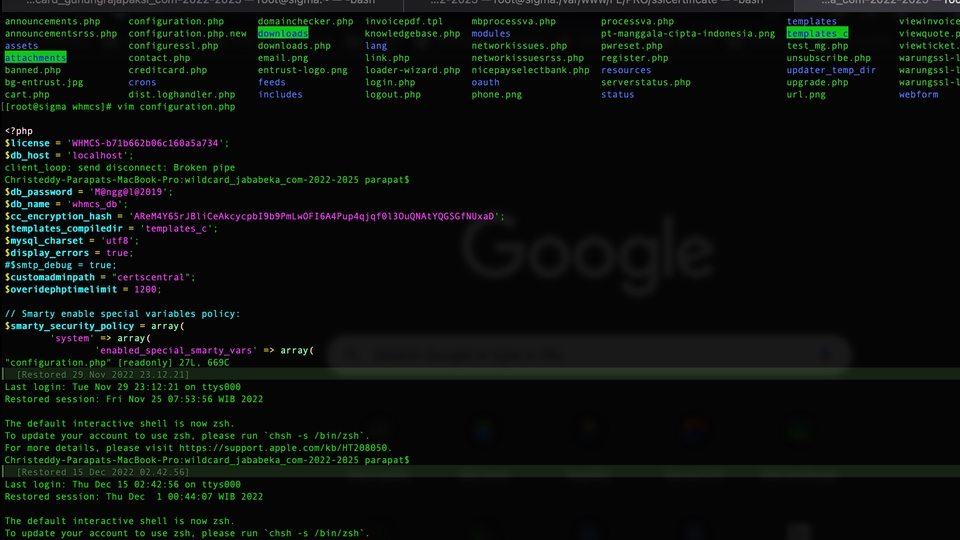The image size is (960, 540).
Task: Select nicepayselectbank.php in the listing
Action: (531, 70)
